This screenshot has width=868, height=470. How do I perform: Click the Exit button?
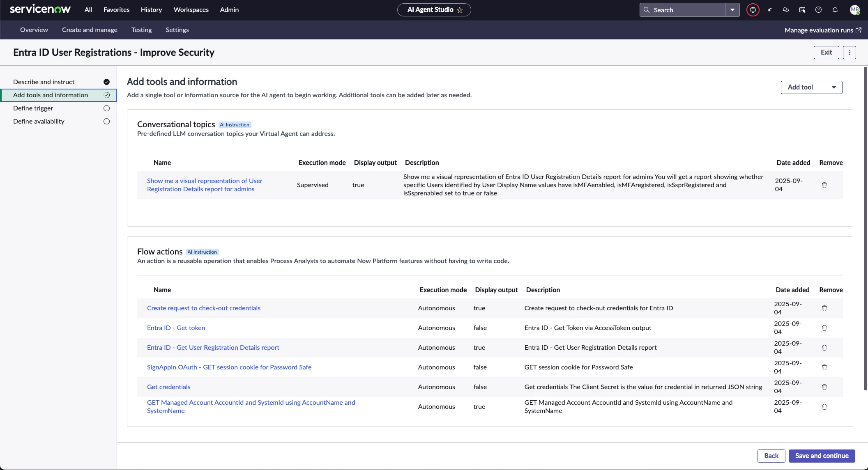pos(826,53)
